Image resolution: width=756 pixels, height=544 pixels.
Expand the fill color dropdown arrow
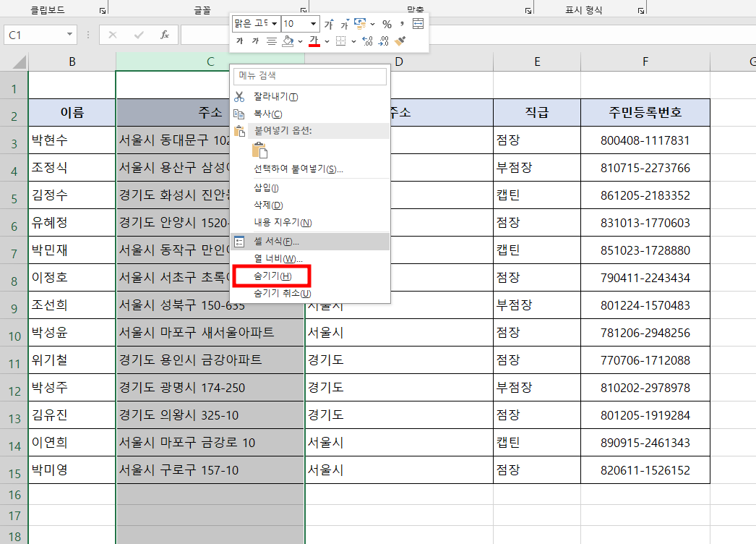click(x=300, y=41)
